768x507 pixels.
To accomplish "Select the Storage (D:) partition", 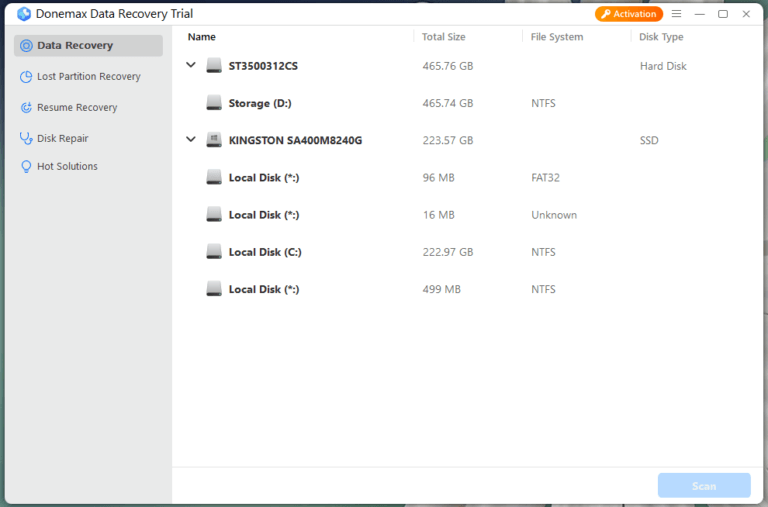I will coord(468,103).
